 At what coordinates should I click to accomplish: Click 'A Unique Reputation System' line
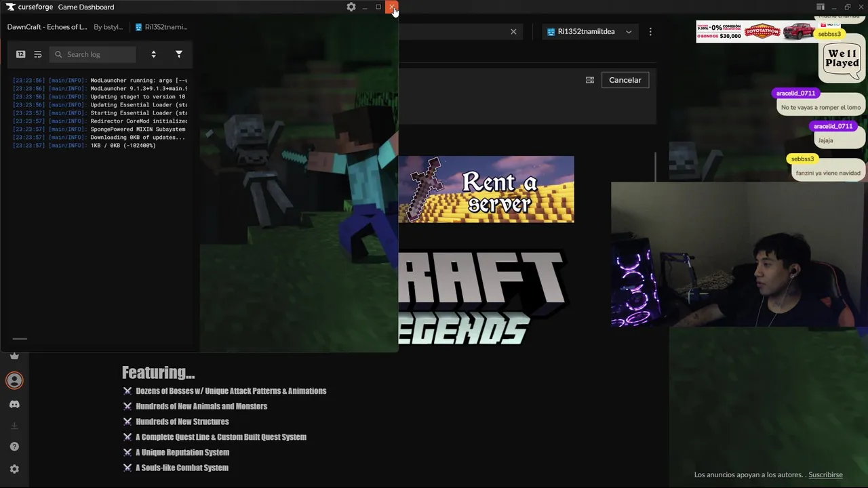point(182,453)
